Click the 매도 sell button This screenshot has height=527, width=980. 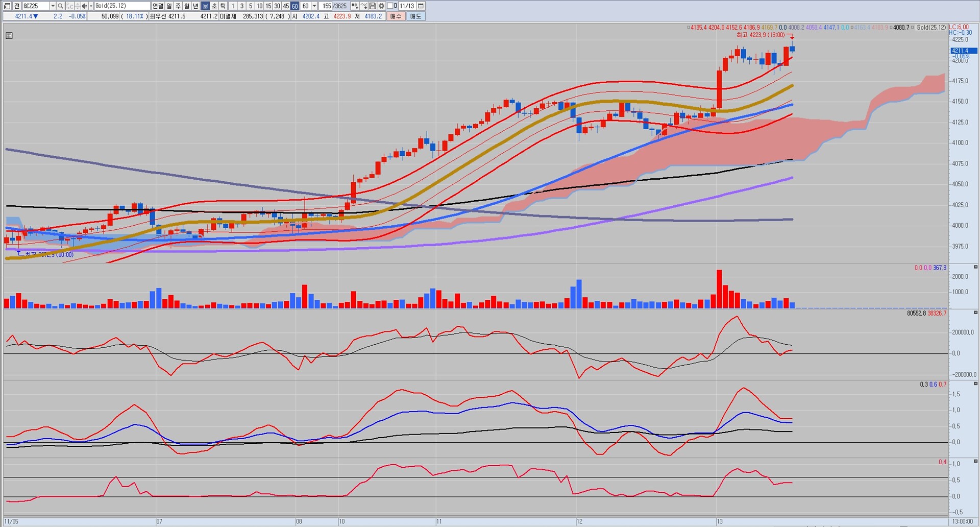click(x=415, y=16)
